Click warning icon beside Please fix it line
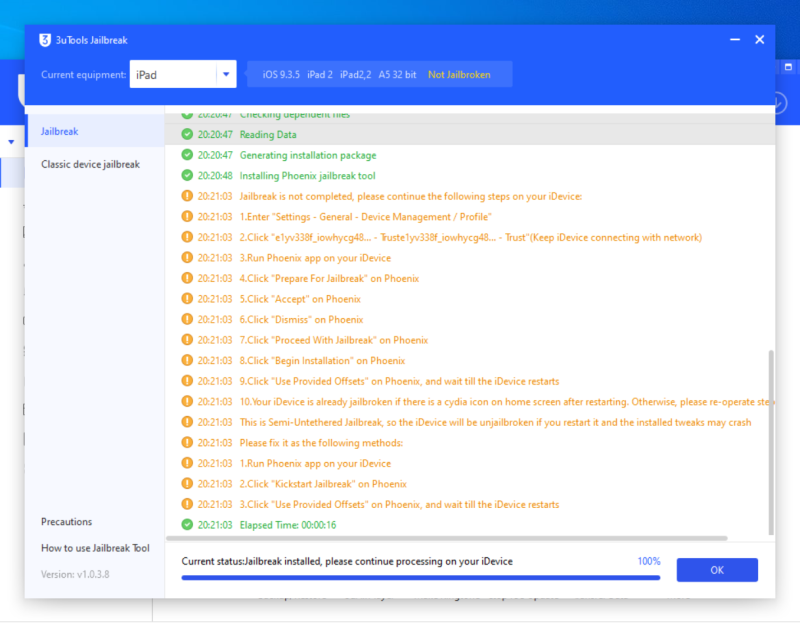This screenshot has height=623, width=800. pyautogui.click(x=187, y=442)
